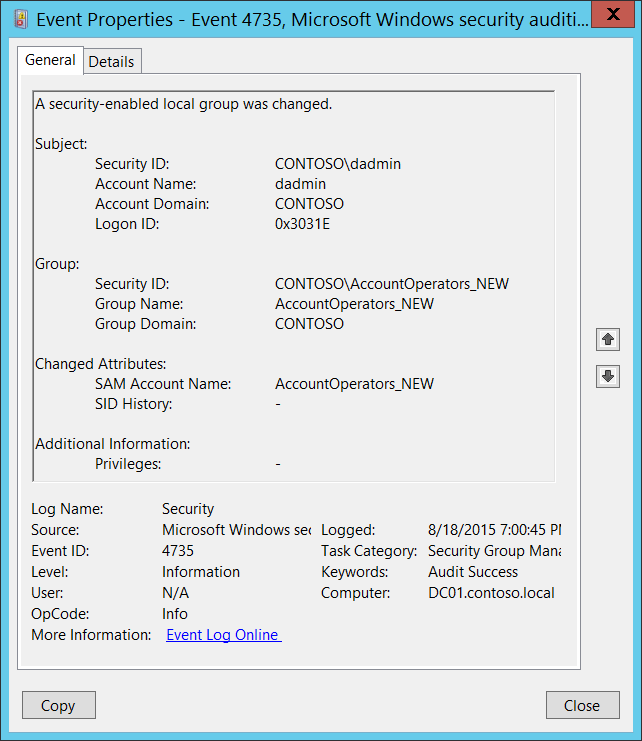This screenshot has width=642, height=741.
Task: Open the Event Log Online link
Action: [x=223, y=635]
